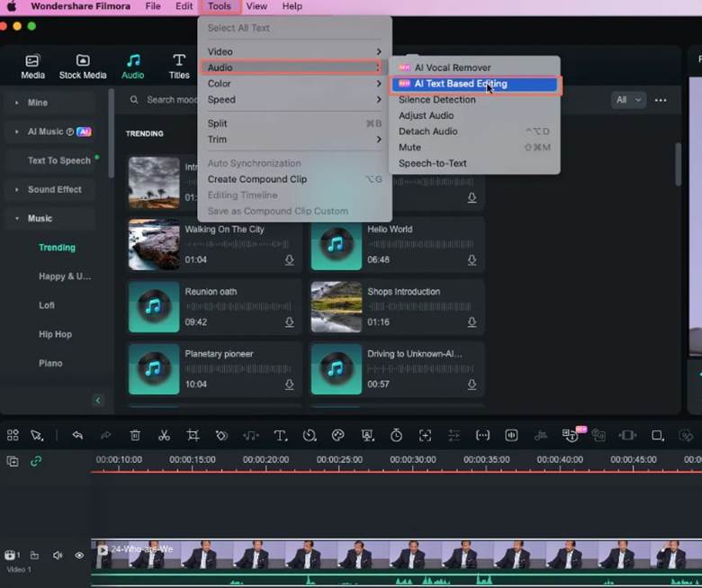Select the Lofi category
This screenshot has height=588, width=702.
point(47,305)
